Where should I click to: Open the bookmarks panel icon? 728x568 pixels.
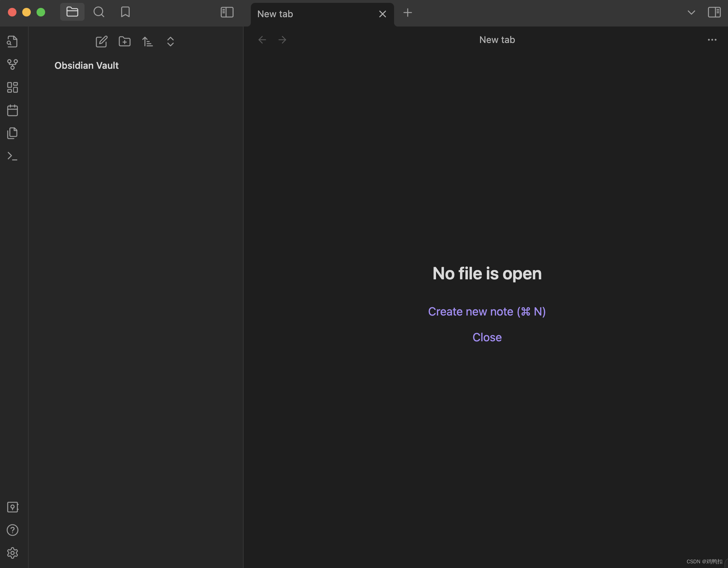(125, 12)
